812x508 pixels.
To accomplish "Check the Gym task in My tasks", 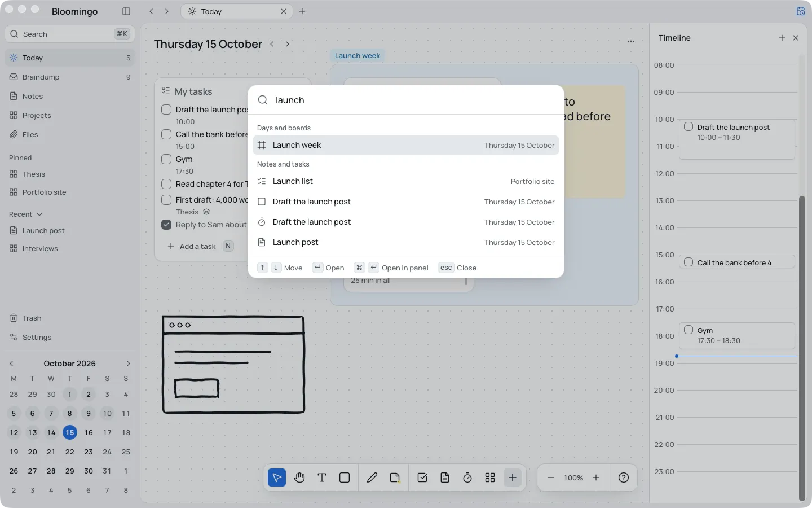I will click(166, 159).
